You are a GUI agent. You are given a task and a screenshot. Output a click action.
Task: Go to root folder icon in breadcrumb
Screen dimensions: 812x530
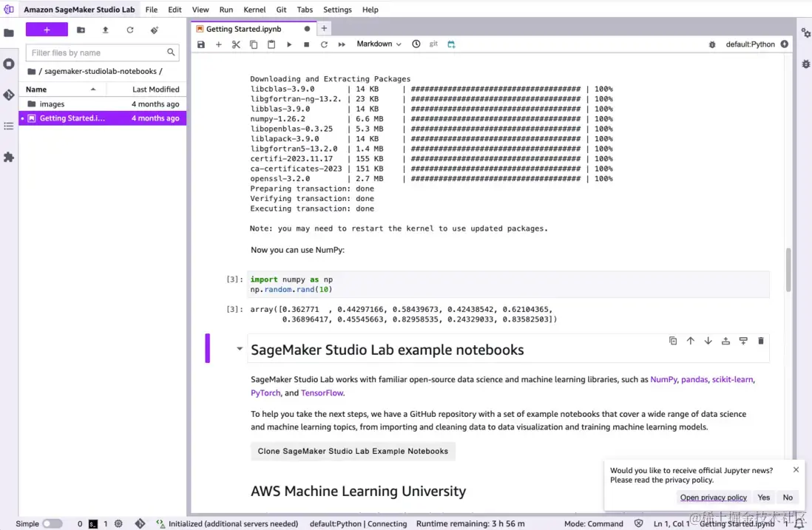pyautogui.click(x=32, y=72)
